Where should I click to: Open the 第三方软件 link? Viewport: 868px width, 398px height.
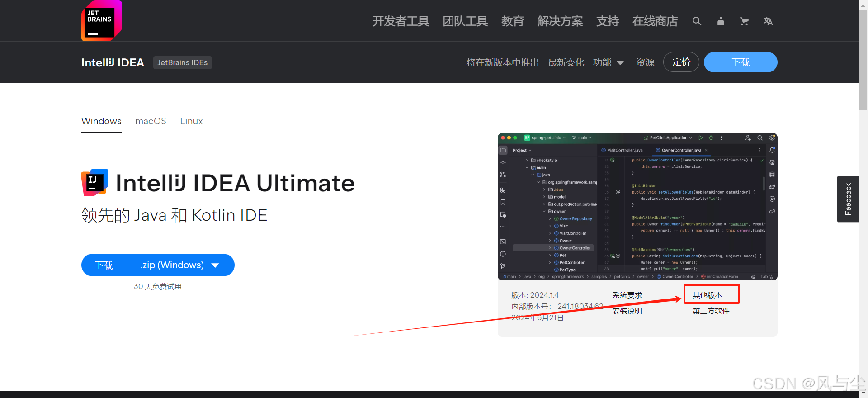[711, 311]
